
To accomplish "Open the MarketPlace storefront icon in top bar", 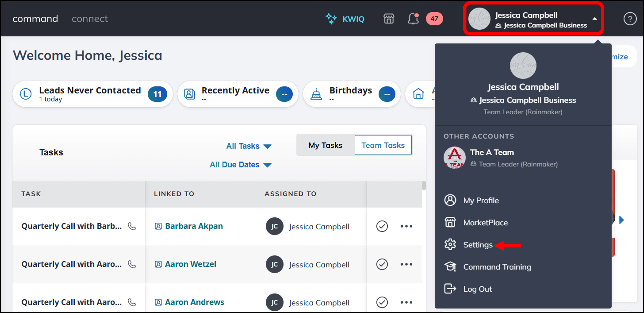I will (389, 19).
